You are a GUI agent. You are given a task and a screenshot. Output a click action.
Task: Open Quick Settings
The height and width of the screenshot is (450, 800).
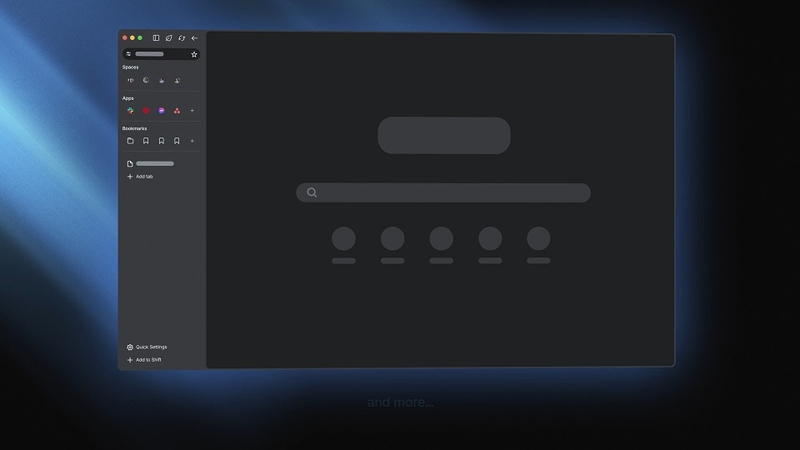coord(147,347)
